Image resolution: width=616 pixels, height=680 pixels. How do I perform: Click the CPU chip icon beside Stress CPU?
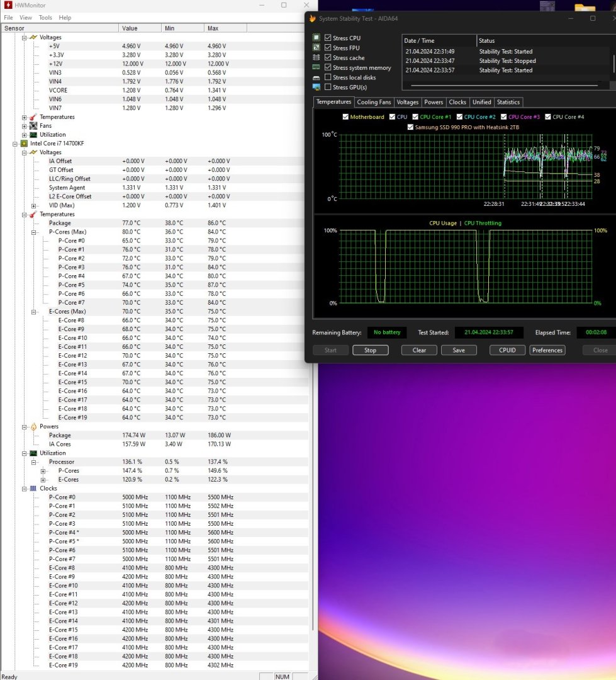[316, 38]
